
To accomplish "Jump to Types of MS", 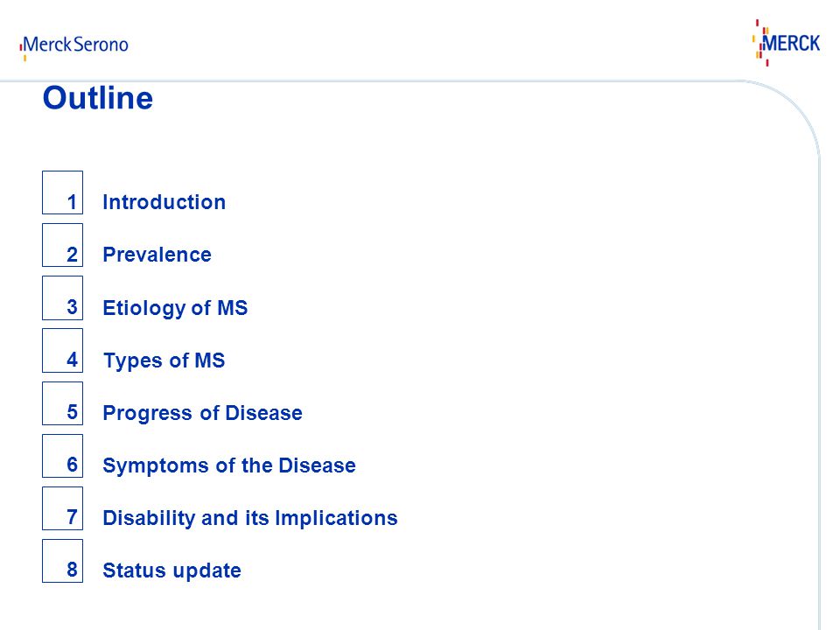I will pos(164,360).
